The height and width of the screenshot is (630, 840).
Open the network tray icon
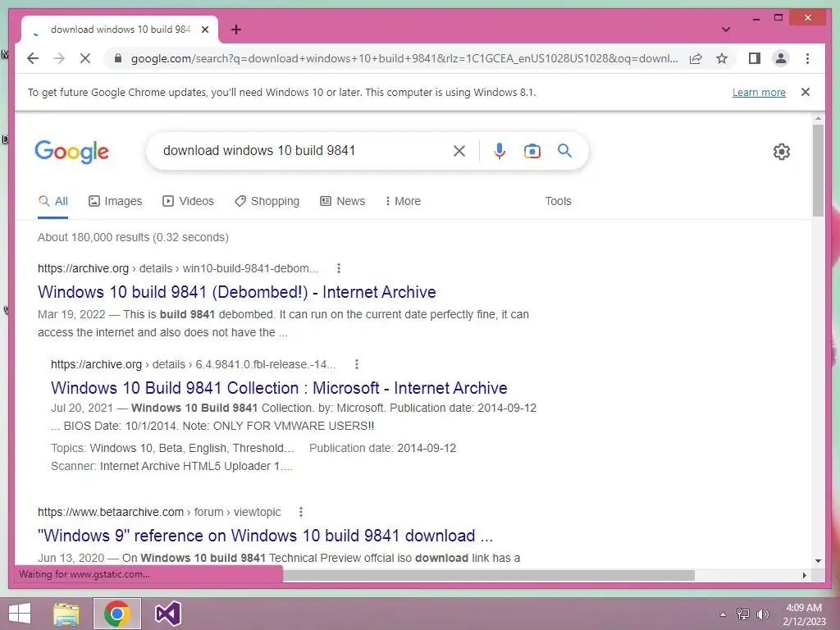(743, 614)
